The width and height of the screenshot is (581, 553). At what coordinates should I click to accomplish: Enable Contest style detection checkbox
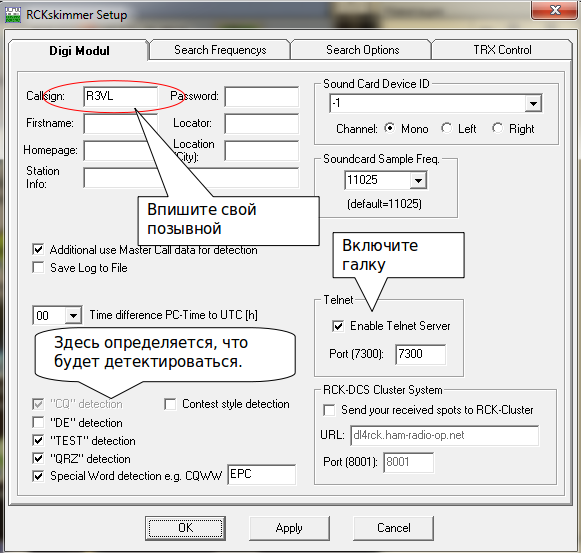[x=170, y=404]
